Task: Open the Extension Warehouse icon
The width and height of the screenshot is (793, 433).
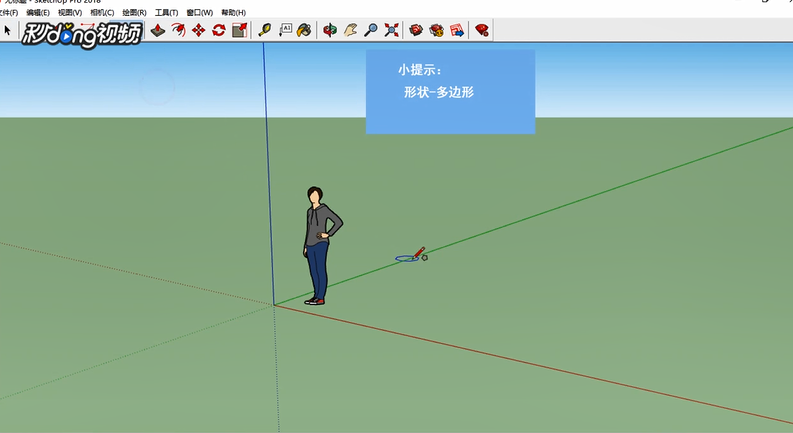Action: point(436,30)
